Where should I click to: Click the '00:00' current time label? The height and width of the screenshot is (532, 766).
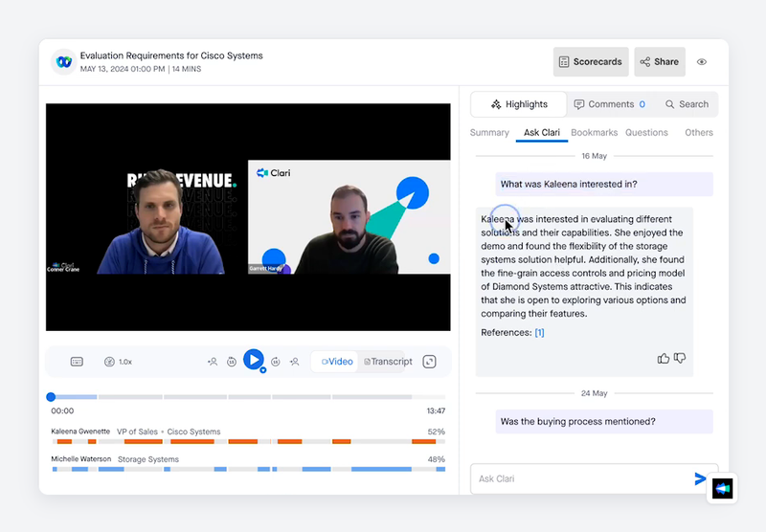(62, 410)
